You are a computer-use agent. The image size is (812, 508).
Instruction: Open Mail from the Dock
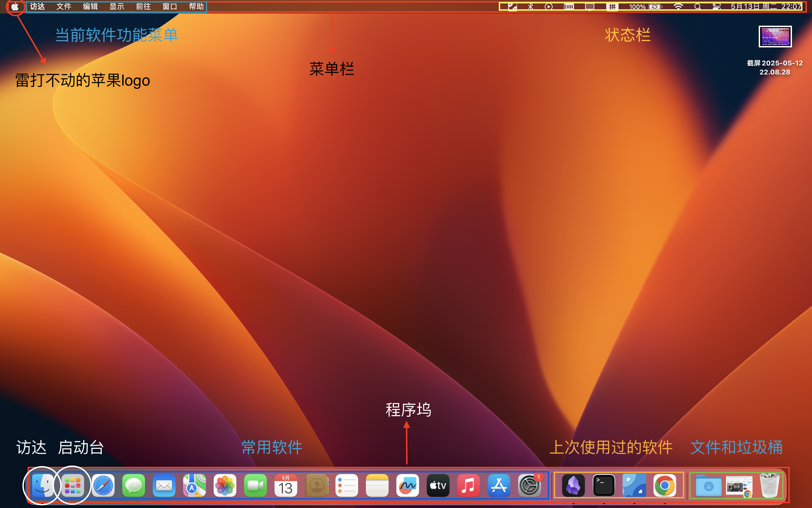(164, 485)
